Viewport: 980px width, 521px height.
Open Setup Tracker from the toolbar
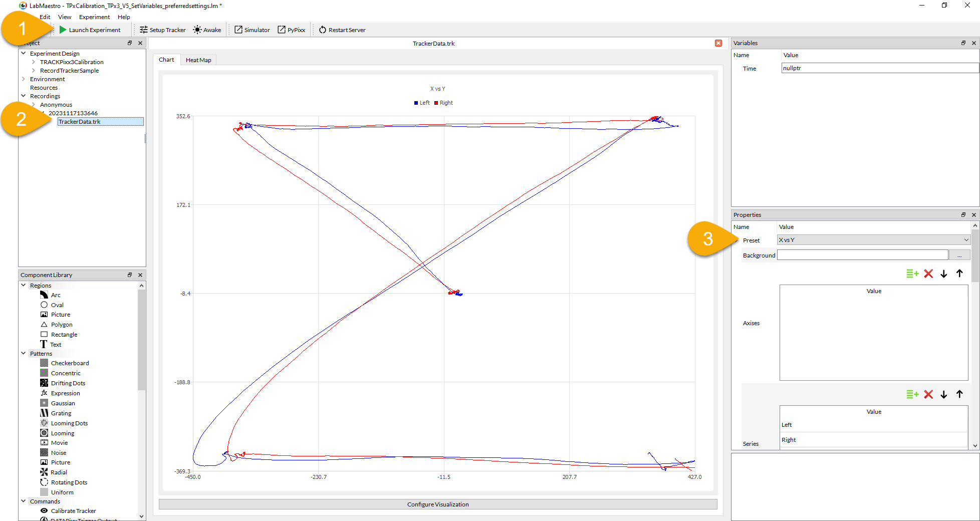pos(162,30)
